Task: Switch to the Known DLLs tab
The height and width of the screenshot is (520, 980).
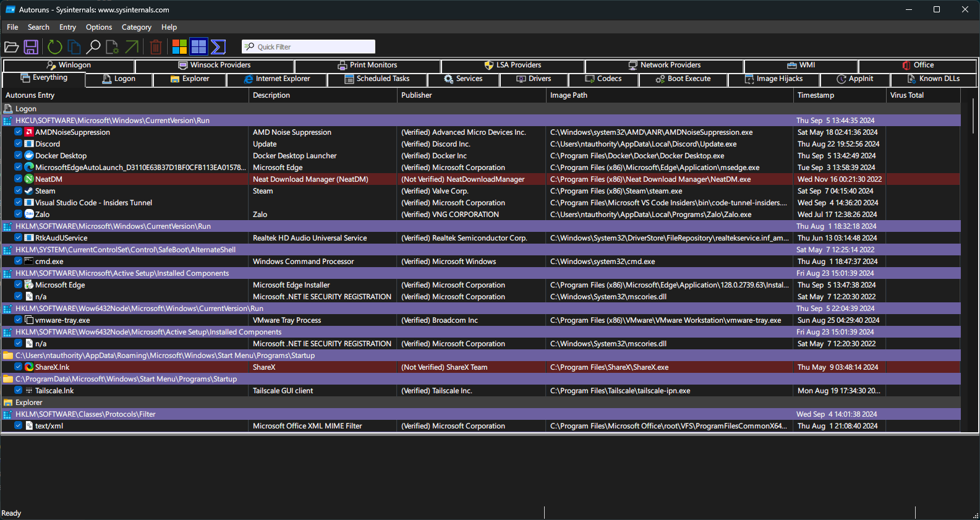Action: tap(934, 79)
